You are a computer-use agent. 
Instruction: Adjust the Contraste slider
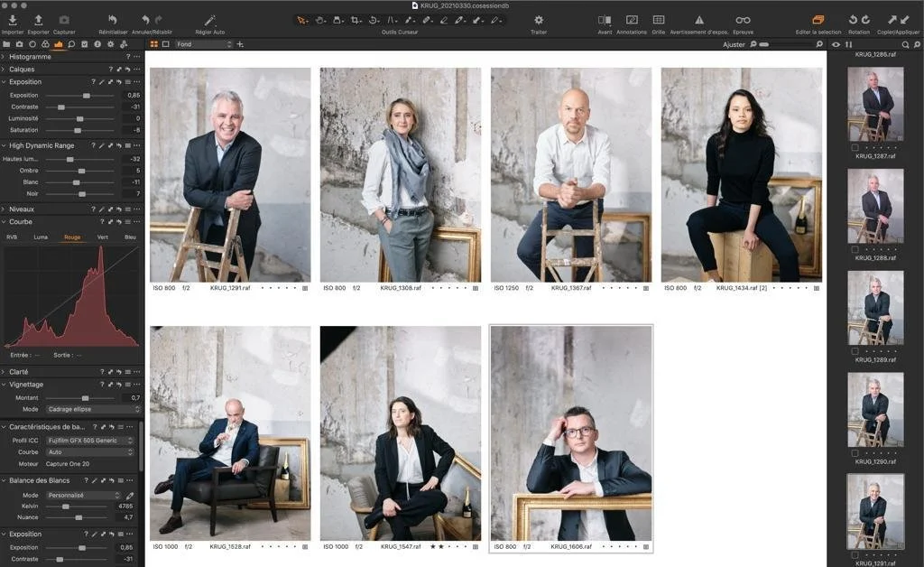(x=80, y=107)
